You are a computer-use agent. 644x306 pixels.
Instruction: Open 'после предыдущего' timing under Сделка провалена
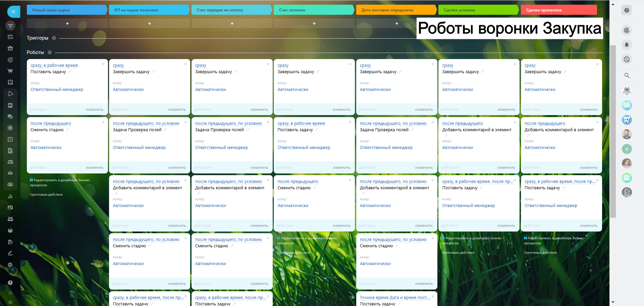click(x=545, y=123)
